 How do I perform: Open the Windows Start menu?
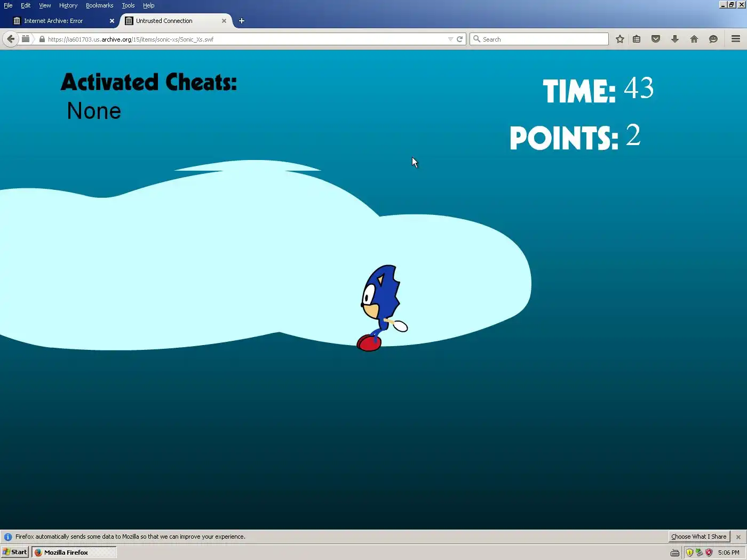click(15, 552)
